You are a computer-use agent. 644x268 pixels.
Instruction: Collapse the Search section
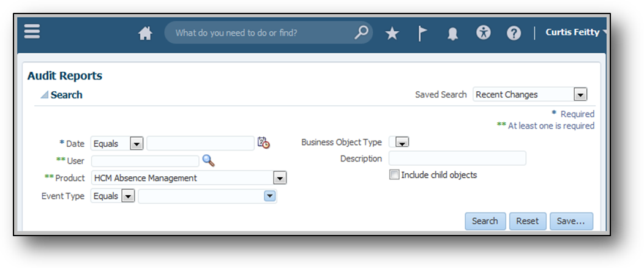tap(44, 95)
